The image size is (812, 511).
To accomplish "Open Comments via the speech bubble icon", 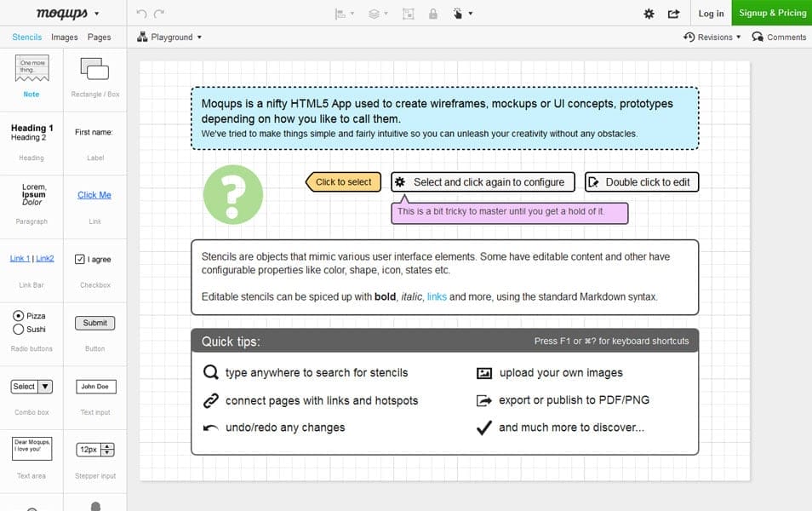I will (757, 37).
